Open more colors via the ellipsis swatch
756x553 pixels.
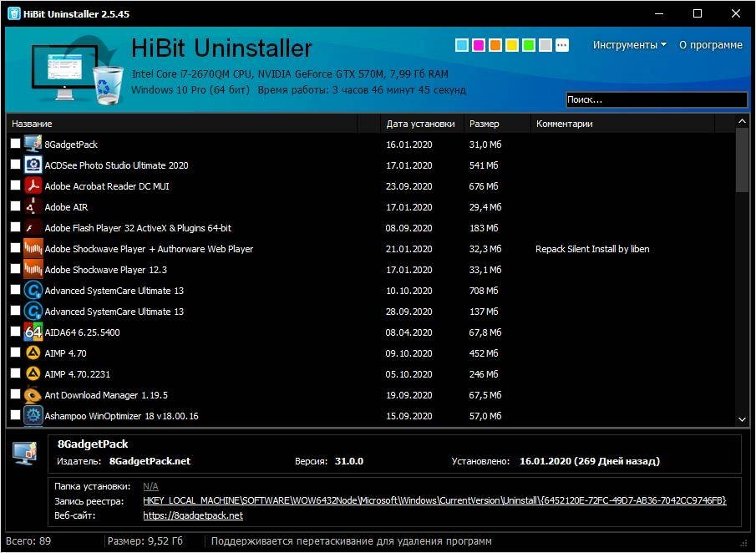pyautogui.click(x=561, y=45)
